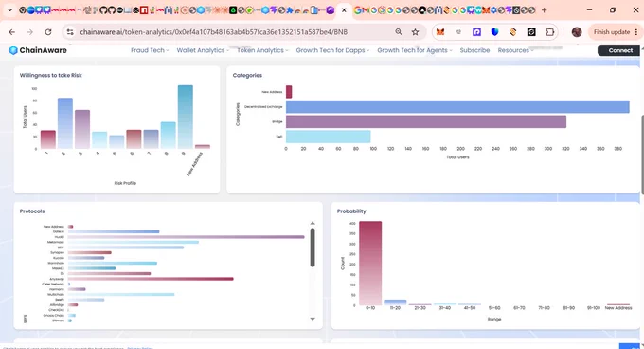Image resolution: width=644 pixels, height=349 pixels.
Task: Expand the Wallet Analytics menu
Action: [203, 50]
